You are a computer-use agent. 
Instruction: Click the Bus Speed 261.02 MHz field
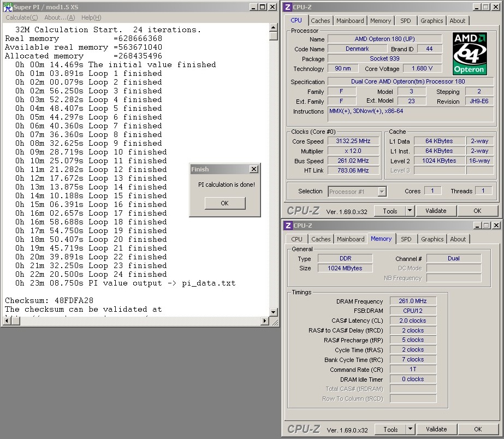[x=353, y=161]
